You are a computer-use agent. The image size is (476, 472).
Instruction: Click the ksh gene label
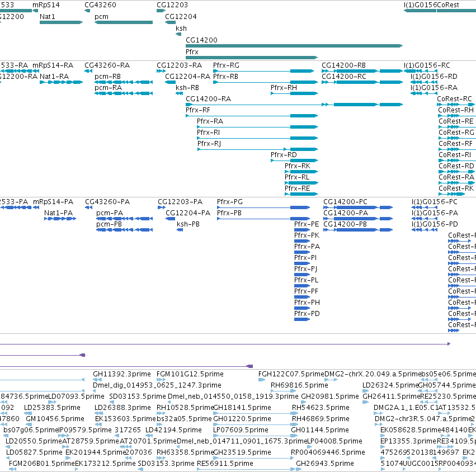181,29
